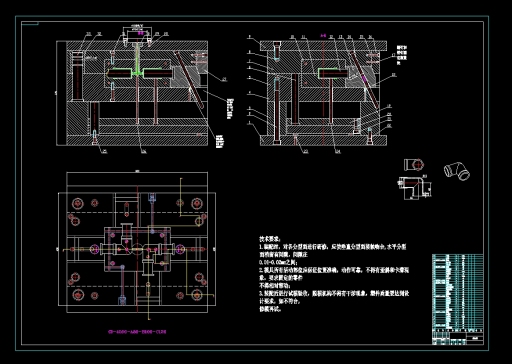Select the dimensioned elbow part side view
This screenshot has width=512, height=364.
(414, 188)
